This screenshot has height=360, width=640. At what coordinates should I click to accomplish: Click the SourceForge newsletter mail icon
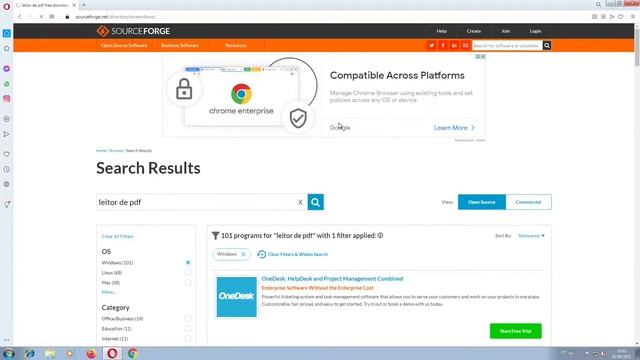tap(465, 45)
